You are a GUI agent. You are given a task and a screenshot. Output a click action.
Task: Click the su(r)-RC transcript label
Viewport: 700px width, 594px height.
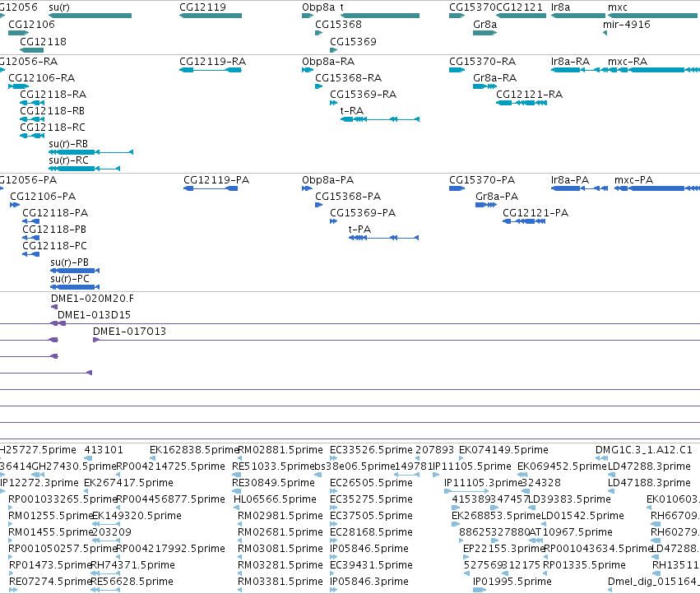(68, 160)
